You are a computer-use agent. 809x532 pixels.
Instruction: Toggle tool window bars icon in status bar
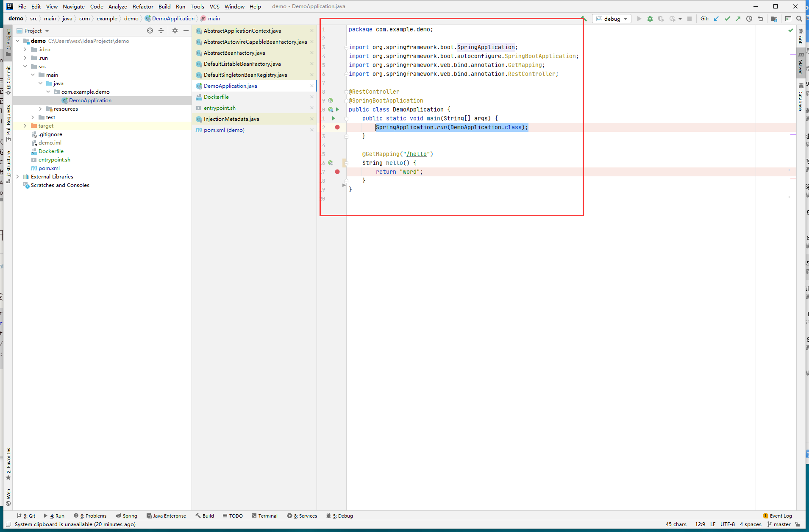pyautogui.click(x=8, y=524)
